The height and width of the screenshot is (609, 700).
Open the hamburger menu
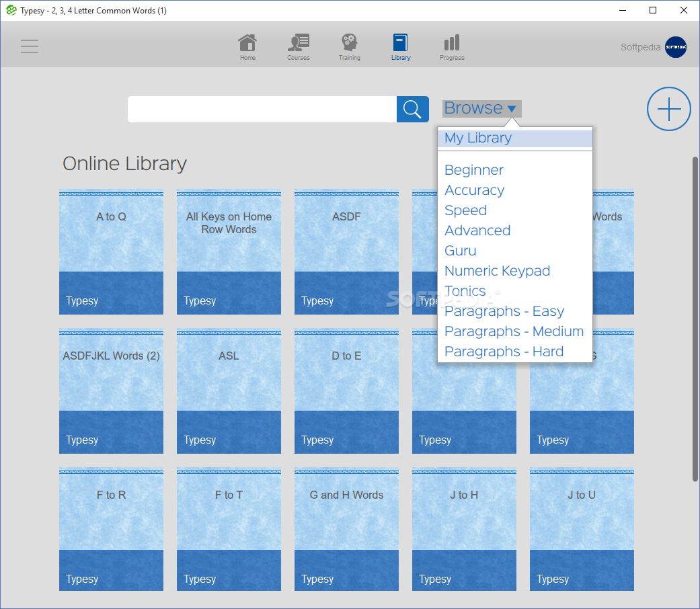coord(30,46)
